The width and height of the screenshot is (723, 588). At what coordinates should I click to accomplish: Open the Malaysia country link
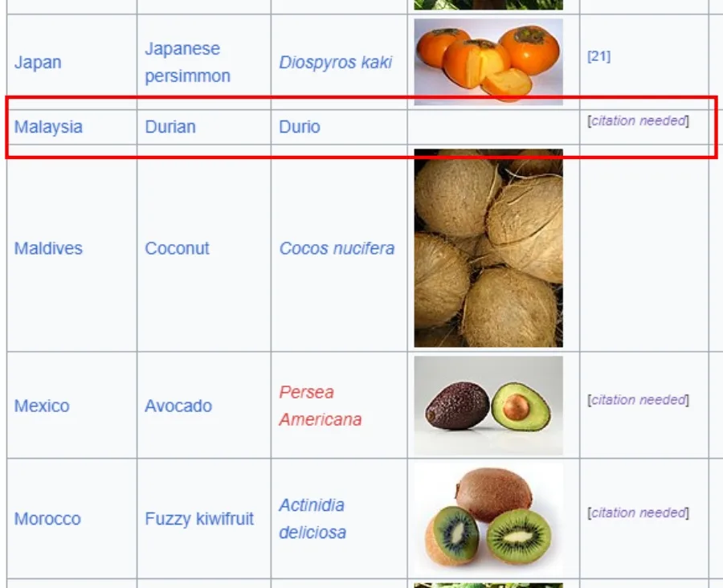pyautogui.click(x=48, y=127)
